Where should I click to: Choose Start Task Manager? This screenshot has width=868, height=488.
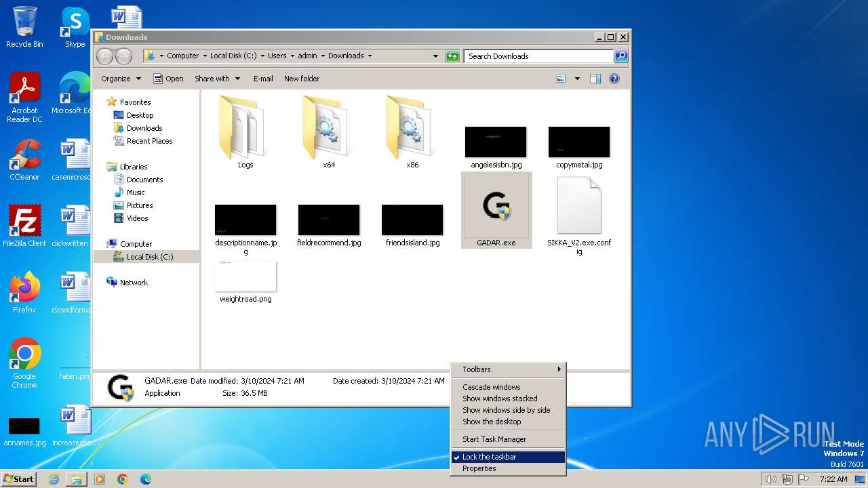(x=508, y=439)
